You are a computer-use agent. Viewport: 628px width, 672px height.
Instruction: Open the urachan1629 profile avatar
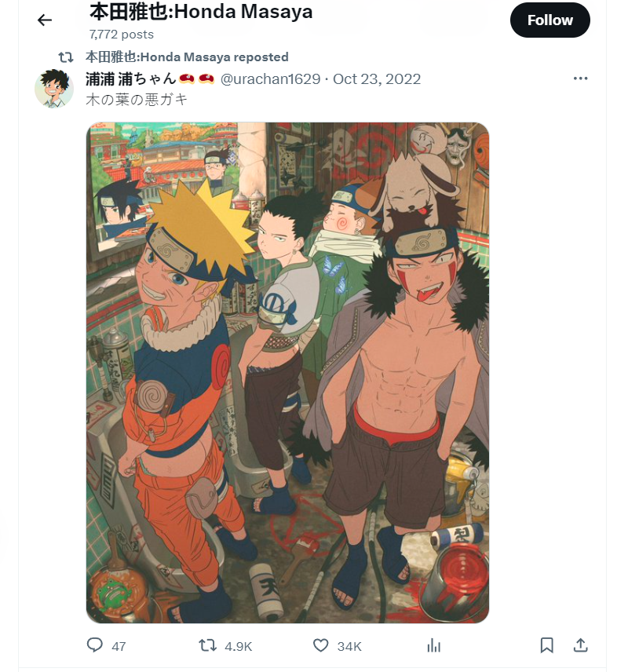tap(54, 89)
